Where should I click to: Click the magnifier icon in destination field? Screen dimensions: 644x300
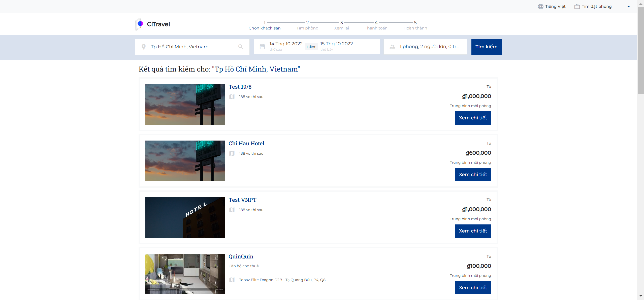coord(241,47)
